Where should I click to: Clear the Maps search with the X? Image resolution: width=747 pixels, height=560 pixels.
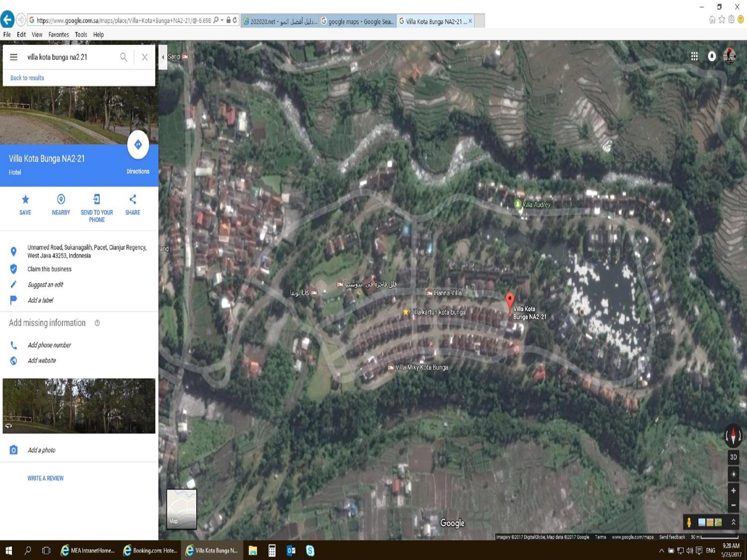145,57
